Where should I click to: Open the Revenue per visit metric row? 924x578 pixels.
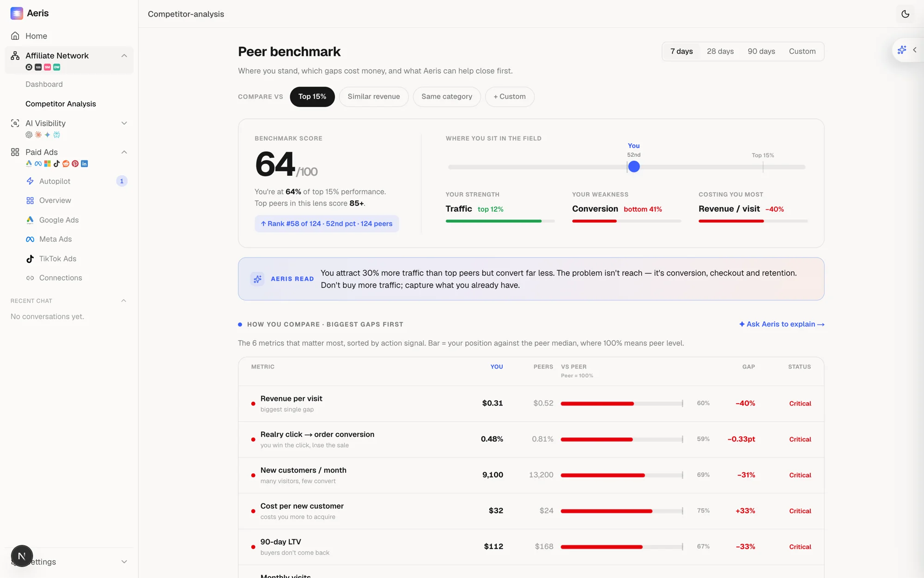[x=531, y=404]
